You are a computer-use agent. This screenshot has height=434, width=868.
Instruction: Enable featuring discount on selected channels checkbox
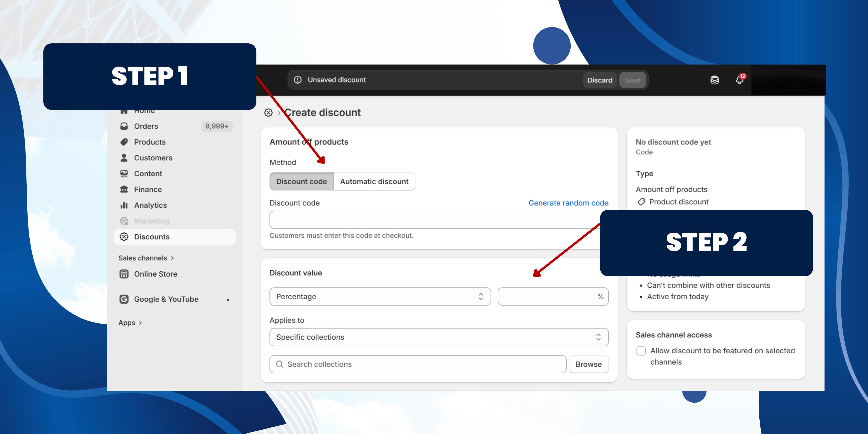tap(641, 351)
